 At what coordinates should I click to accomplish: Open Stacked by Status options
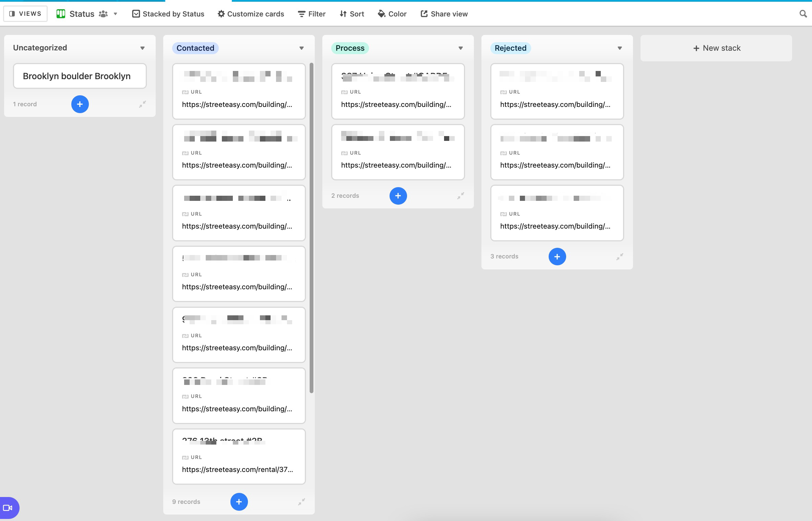(168, 14)
